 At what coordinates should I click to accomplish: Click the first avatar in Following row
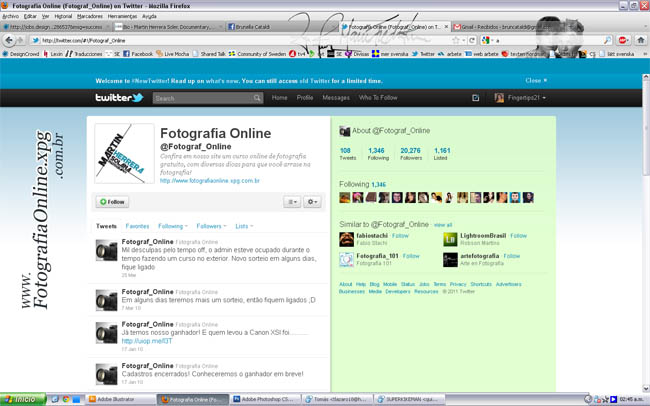point(345,197)
